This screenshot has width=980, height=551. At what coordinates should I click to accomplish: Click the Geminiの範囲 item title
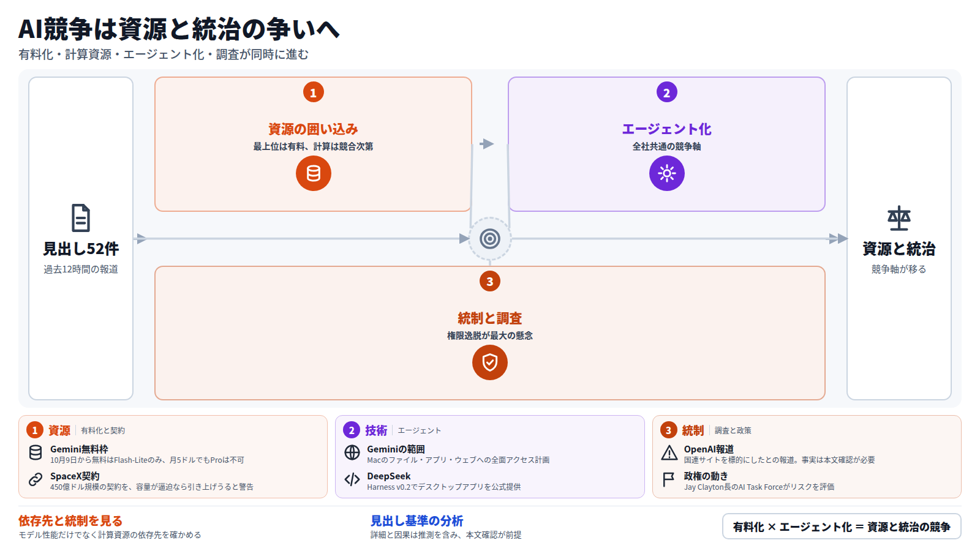point(396,449)
